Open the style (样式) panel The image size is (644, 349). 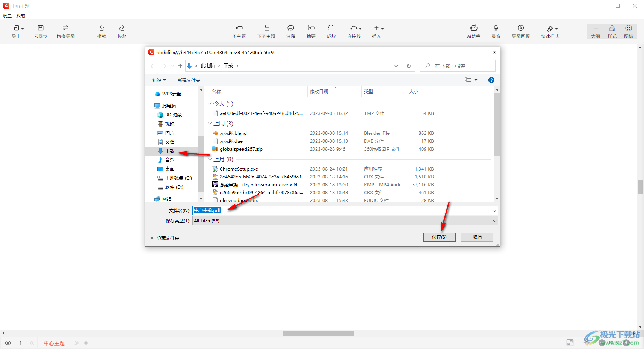pyautogui.click(x=612, y=32)
